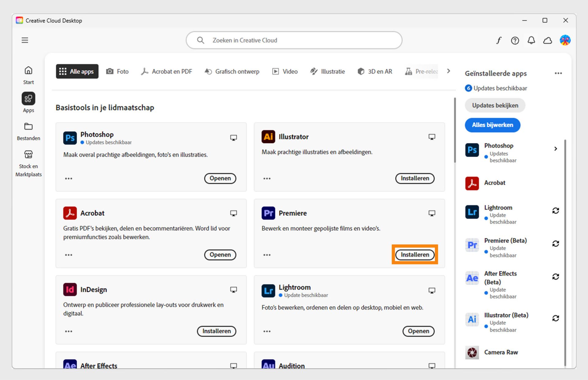
Task: Click the After Effects card title
Action: pos(99,366)
